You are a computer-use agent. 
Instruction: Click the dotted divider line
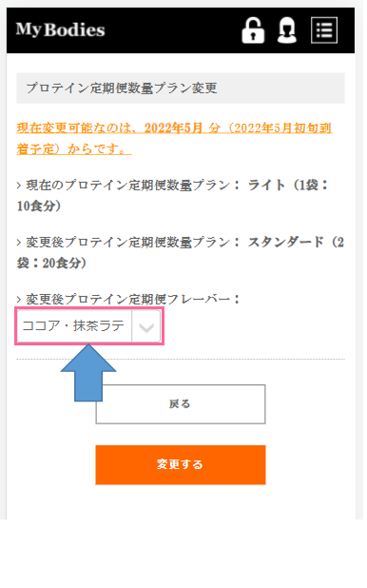(181, 359)
